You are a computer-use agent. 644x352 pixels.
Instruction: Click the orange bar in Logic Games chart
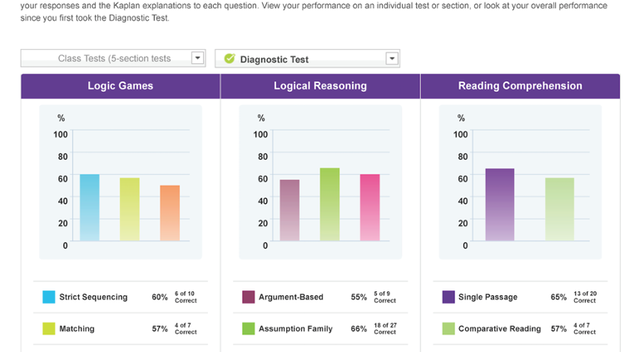[x=170, y=214]
